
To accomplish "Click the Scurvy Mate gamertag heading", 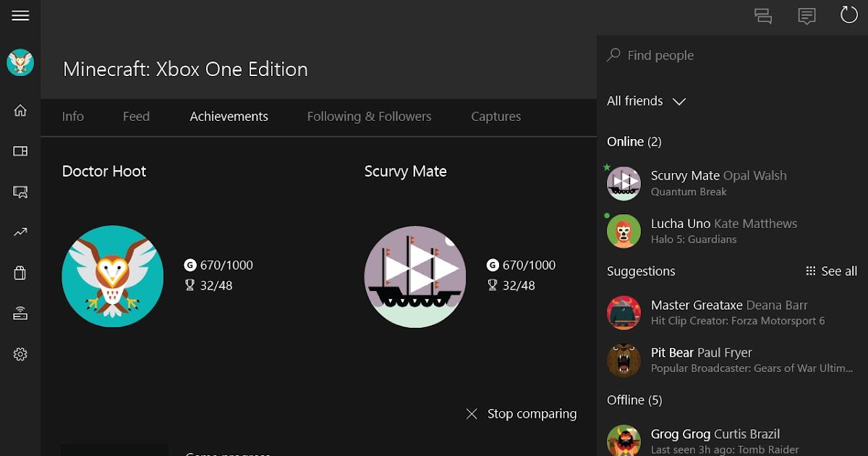I will point(406,172).
